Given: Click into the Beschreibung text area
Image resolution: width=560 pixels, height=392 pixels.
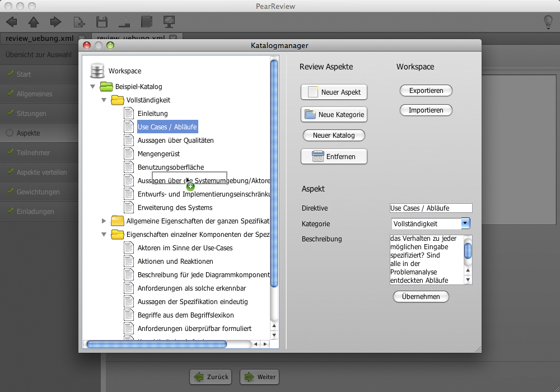Looking at the screenshot, I should tap(427, 259).
